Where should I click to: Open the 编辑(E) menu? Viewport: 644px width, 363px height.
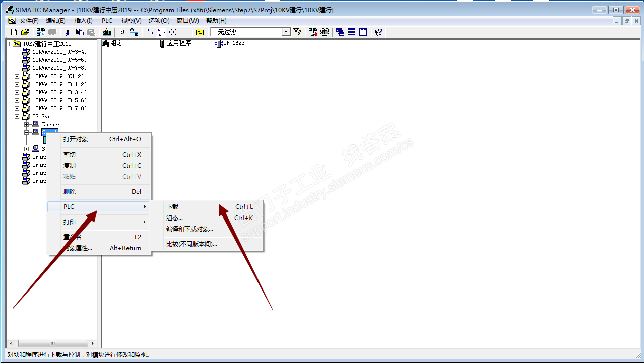point(55,21)
